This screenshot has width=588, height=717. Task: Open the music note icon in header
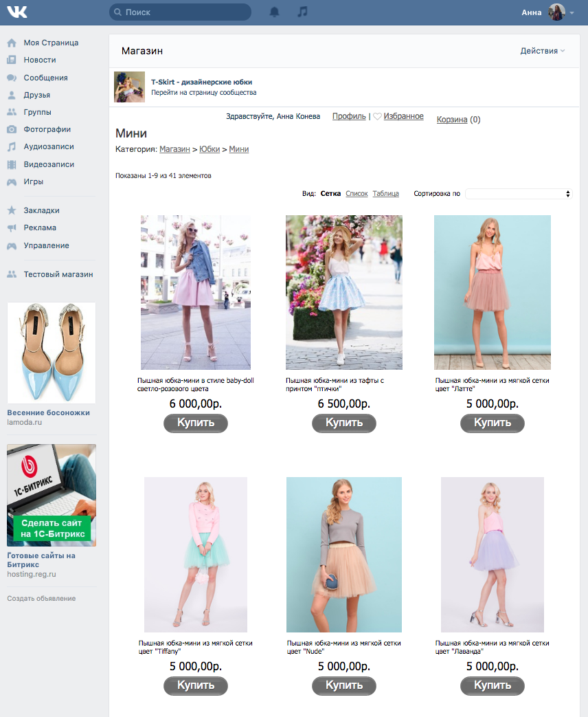[x=302, y=12]
